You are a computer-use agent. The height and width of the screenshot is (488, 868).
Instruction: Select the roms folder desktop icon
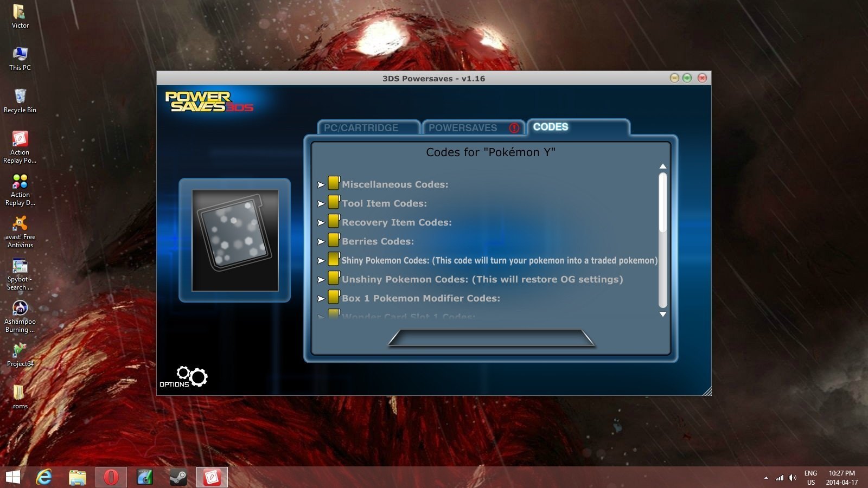[x=20, y=397]
